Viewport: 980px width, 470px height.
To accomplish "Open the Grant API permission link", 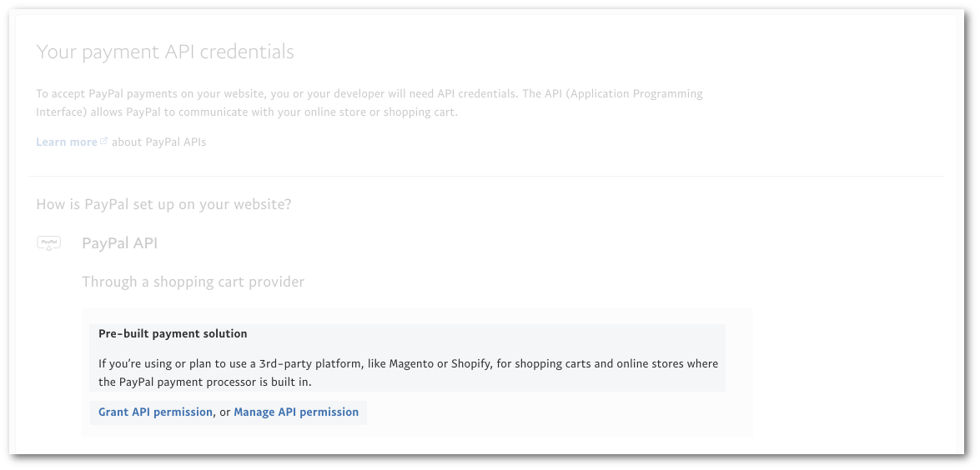I will pos(155,412).
